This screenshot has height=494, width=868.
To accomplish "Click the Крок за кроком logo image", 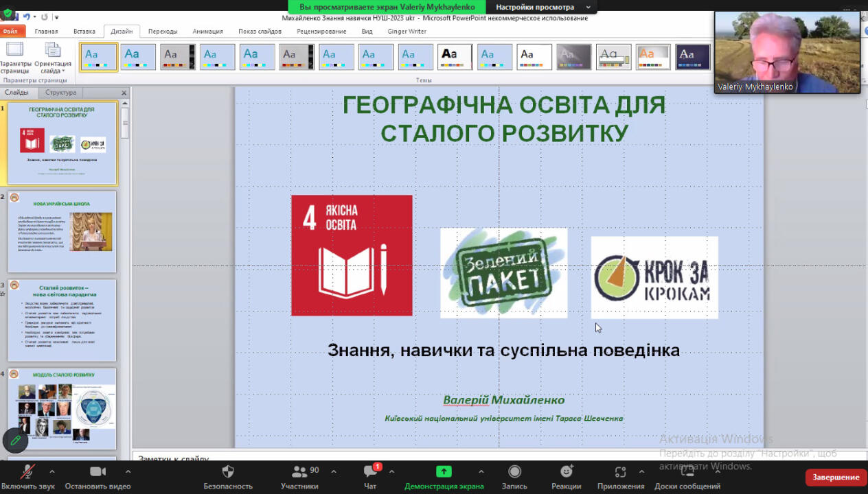I will point(654,277).
